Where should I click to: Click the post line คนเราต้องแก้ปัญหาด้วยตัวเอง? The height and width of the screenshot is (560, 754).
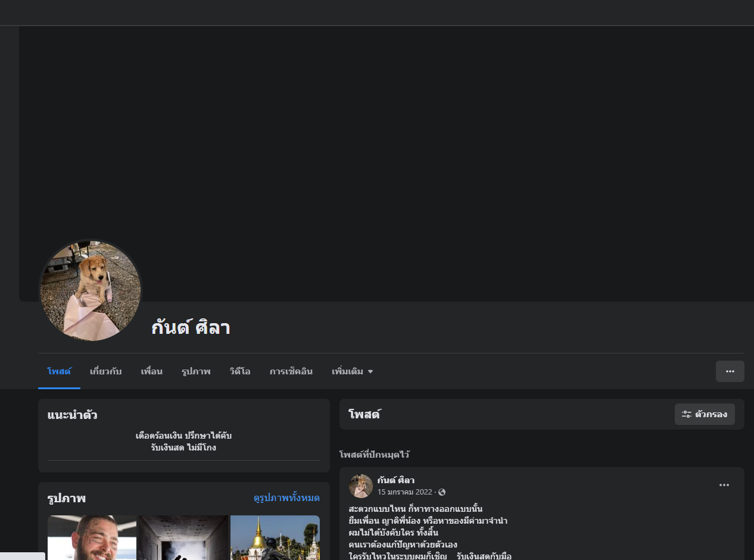403,545
